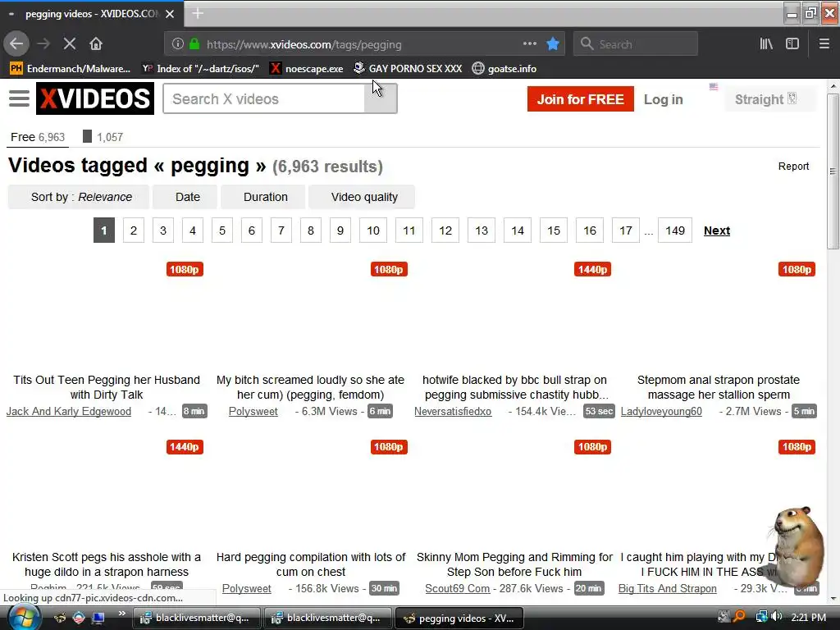Click the Log in link
This screenshot has height=630, width=840.
[x=663, y=99]
